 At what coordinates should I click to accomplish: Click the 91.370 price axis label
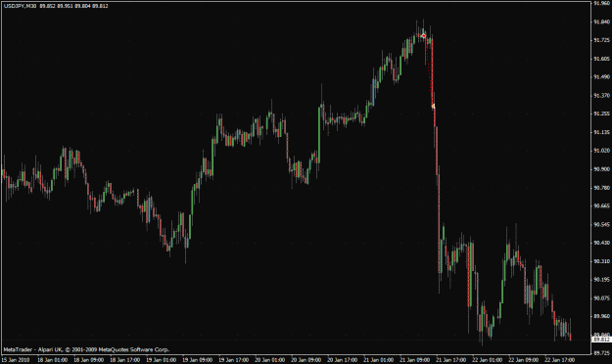pos(601,95)
